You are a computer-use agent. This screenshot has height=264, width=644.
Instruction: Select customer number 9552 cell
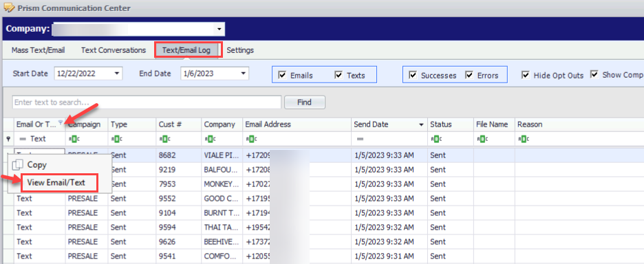tap(179, 199)
